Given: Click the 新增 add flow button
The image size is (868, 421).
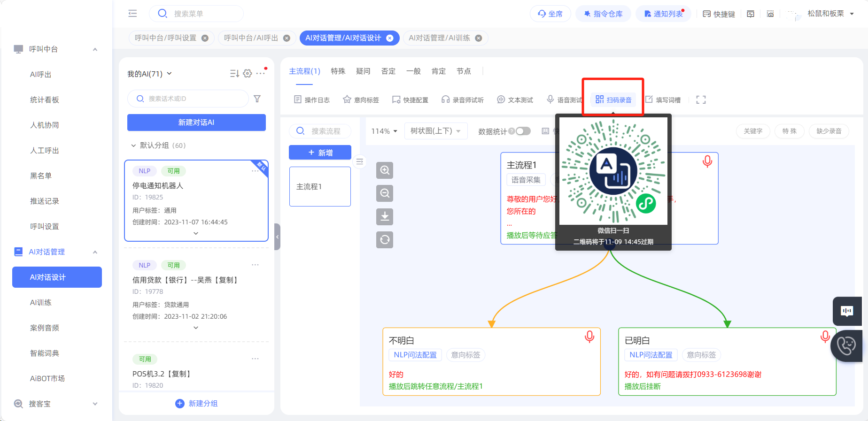Looking at the screenshot, I should point(320,153).
